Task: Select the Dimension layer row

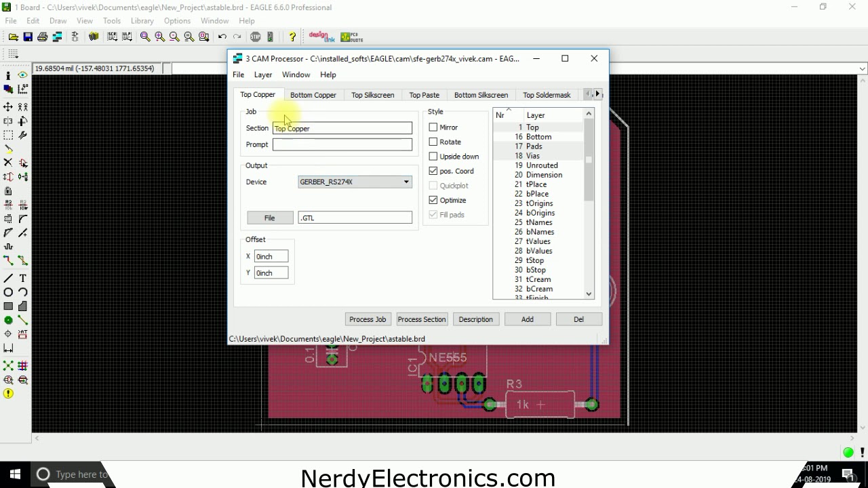Action: point(538,175)
